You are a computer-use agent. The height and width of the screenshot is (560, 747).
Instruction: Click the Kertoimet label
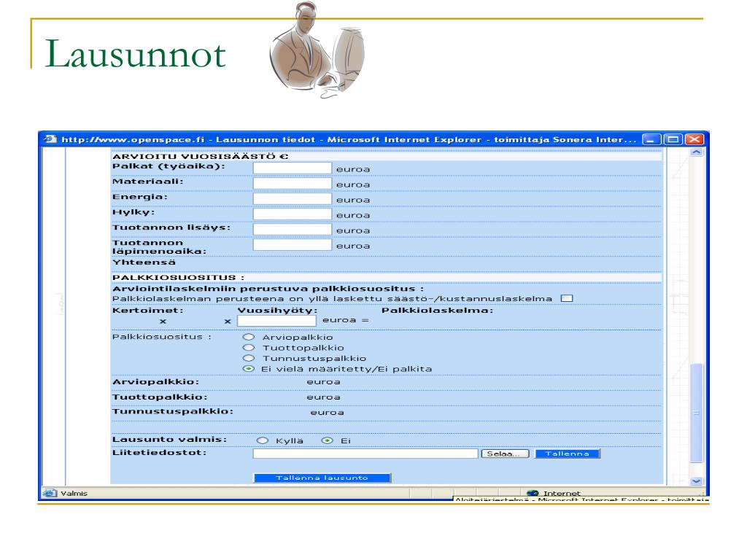click(147, 311)
